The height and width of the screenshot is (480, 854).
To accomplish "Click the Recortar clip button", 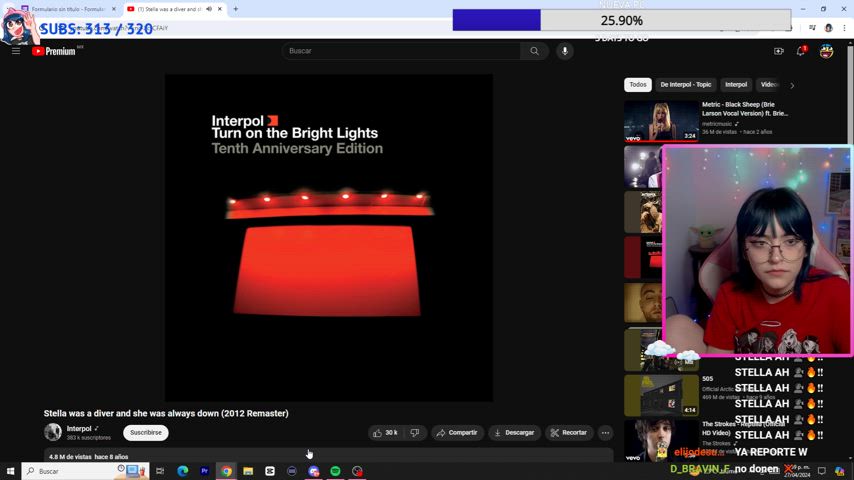I will pos(569,433).
